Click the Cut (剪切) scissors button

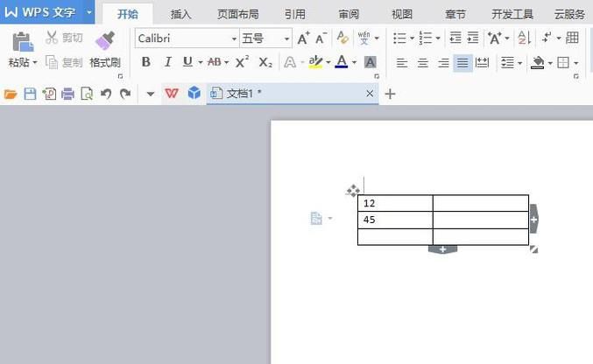[x=64, y=38]
